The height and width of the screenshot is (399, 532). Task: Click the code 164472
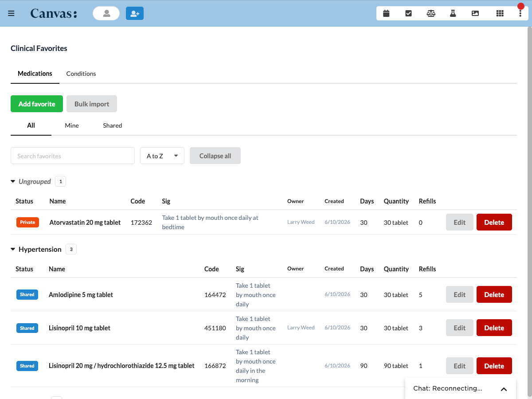coord(215,295)
